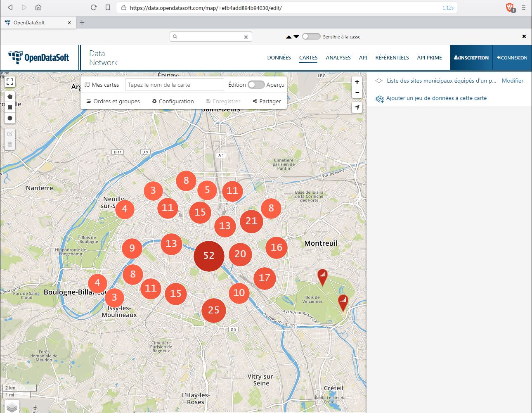The height and width of the screenshot is (413, 532).
Task: Click the map name input field
Action: tap(174, 85)
